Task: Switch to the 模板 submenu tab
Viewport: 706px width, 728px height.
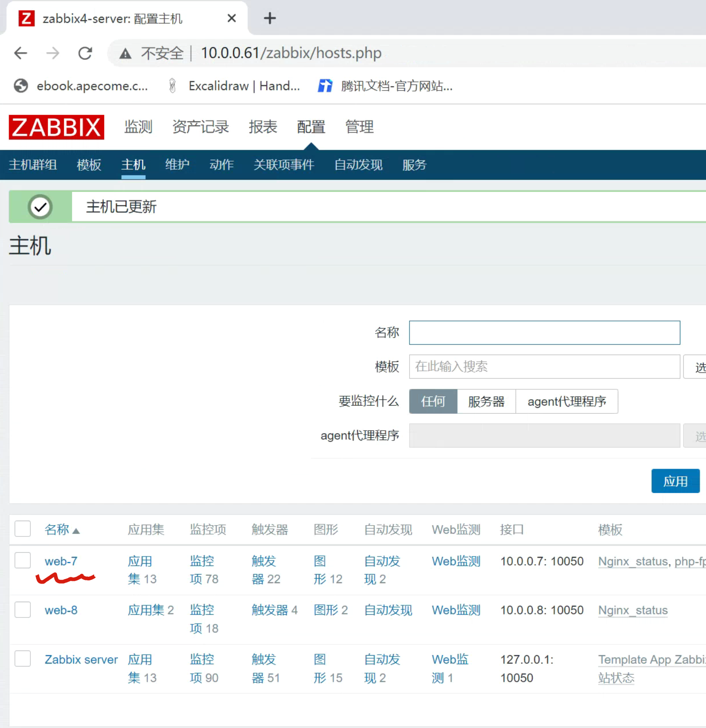Action: (89, 165)
